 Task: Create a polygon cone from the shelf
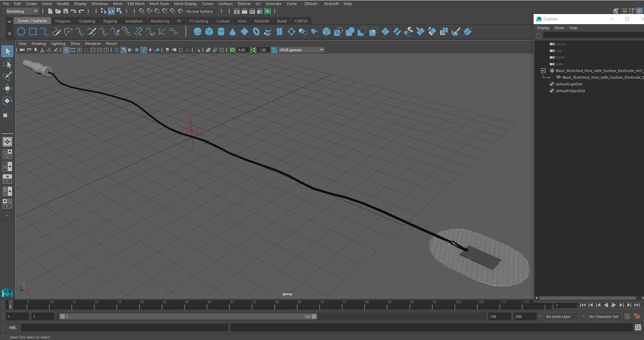[x=233, y=32]
